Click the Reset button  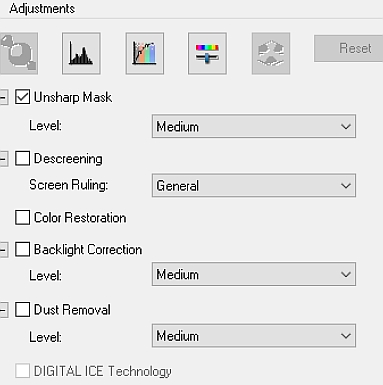tap(349, 48)
